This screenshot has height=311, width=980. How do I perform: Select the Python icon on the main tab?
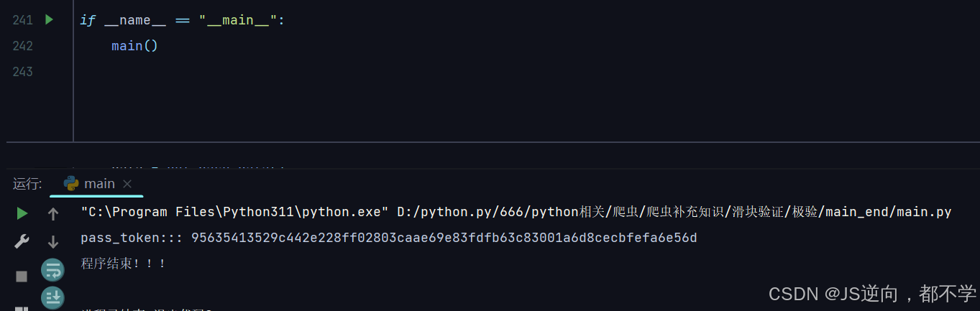[x=71, y=184]
